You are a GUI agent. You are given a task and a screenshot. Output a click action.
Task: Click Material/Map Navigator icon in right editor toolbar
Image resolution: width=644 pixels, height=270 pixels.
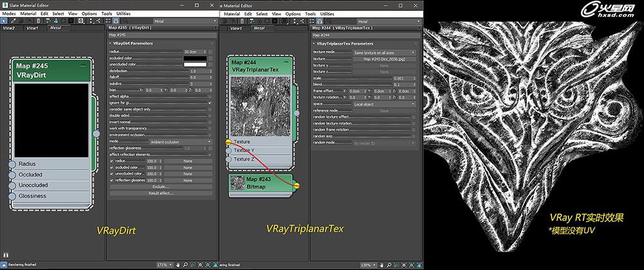point(312,21)
